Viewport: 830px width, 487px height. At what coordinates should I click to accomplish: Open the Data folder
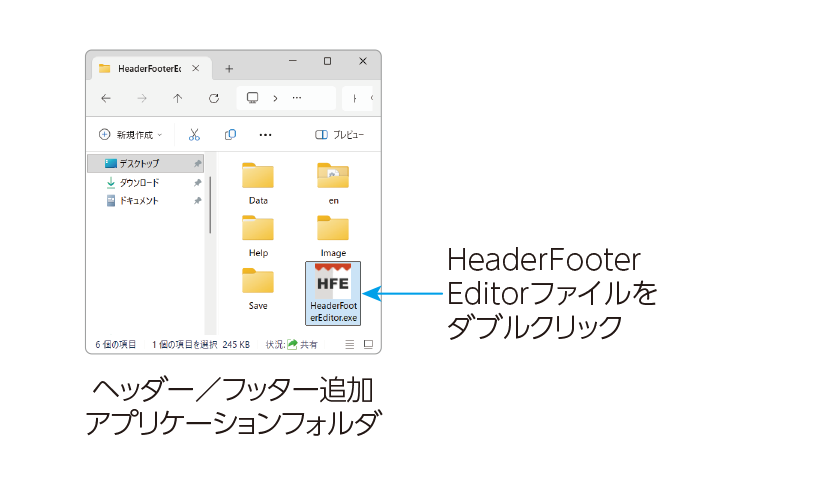258,183
